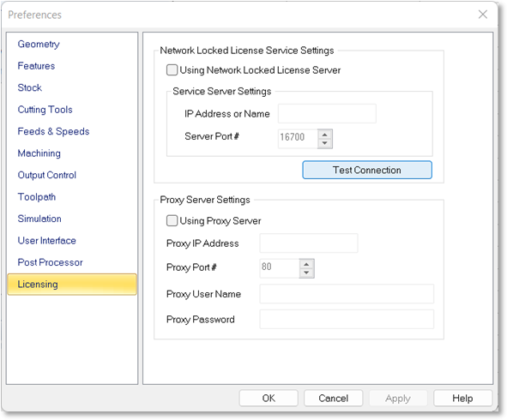Select Feeds & Speeds category

point(53,131)
